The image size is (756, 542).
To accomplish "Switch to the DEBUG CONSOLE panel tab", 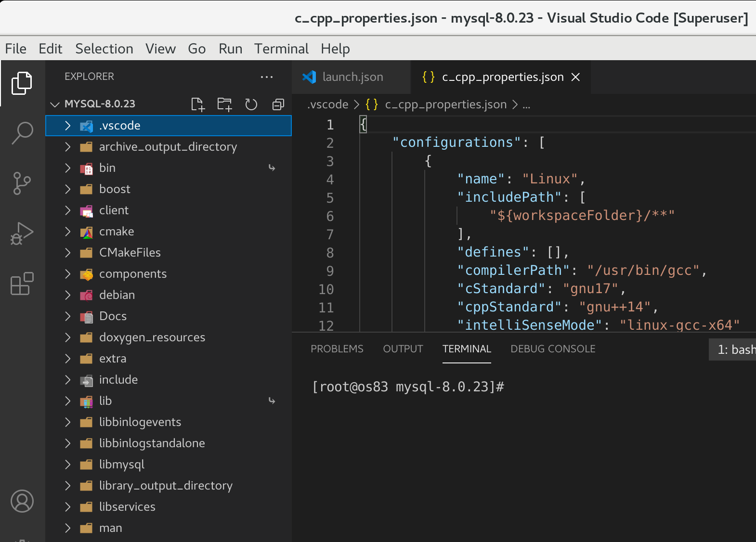I will click(553, 349).
